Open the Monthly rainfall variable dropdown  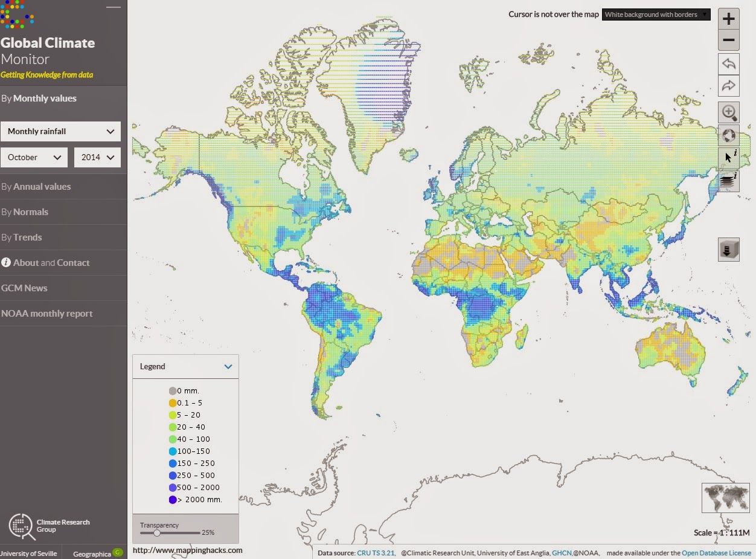[60, 131]
